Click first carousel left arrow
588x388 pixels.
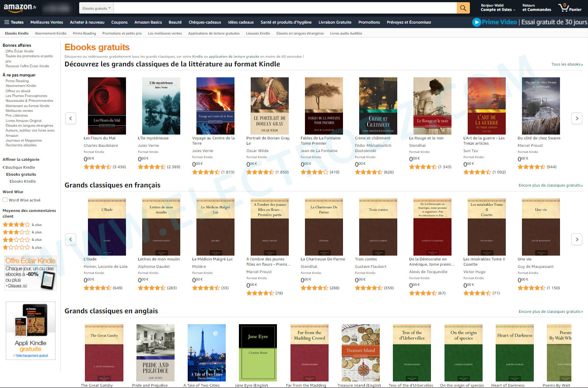click(70, 118)
